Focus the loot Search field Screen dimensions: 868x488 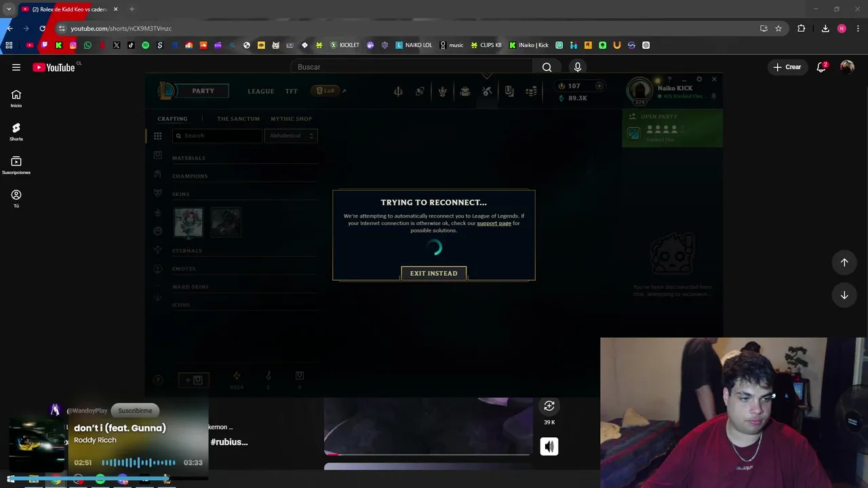tap(217, 136)
